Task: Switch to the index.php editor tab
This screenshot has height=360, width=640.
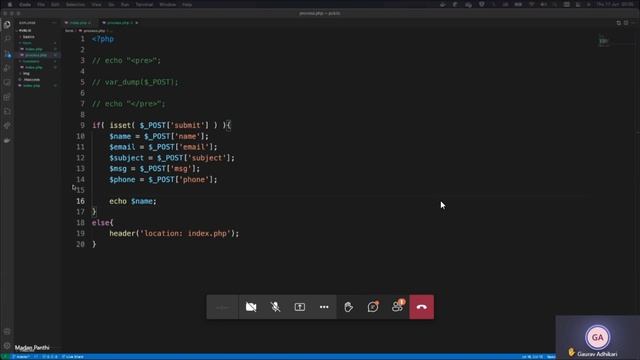Action: tap(78, 23)
